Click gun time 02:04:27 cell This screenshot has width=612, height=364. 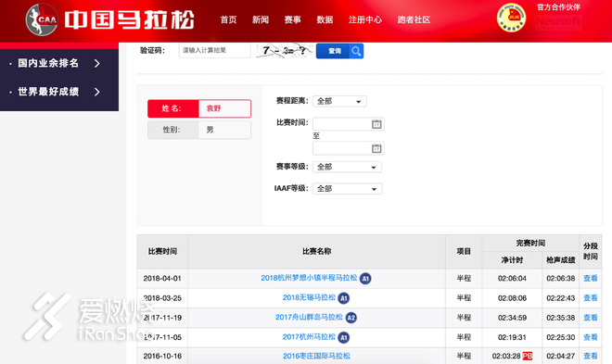coord(560,356)
